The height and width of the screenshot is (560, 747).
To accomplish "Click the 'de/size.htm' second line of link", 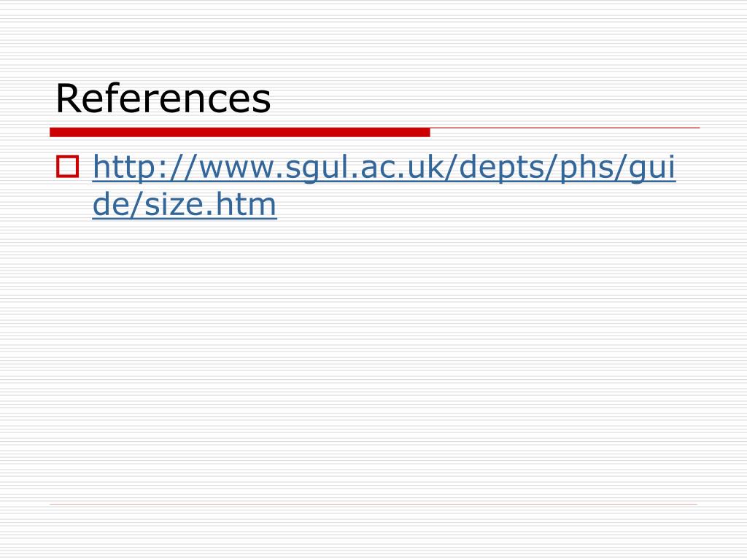I will coord(185,204).
